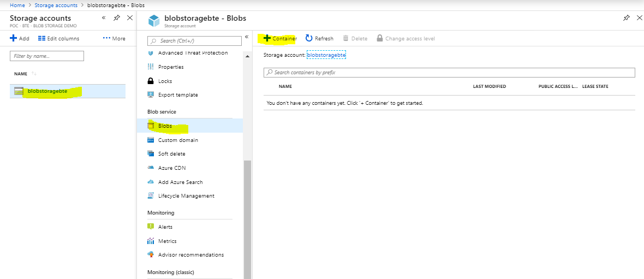Focus the Filter by name field
Viewport: 644px width, 279px height.
pyautogui.click(x=47, y=56)
